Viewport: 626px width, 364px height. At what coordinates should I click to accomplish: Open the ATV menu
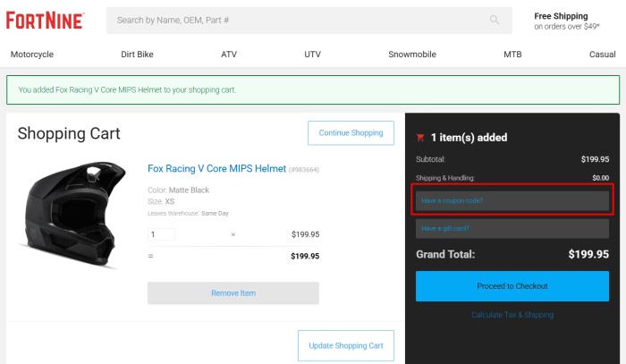tap(229, 55)
